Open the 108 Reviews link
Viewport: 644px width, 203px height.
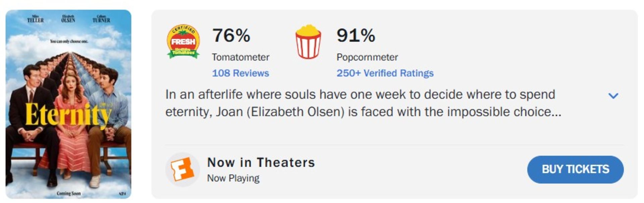[240, 73]
